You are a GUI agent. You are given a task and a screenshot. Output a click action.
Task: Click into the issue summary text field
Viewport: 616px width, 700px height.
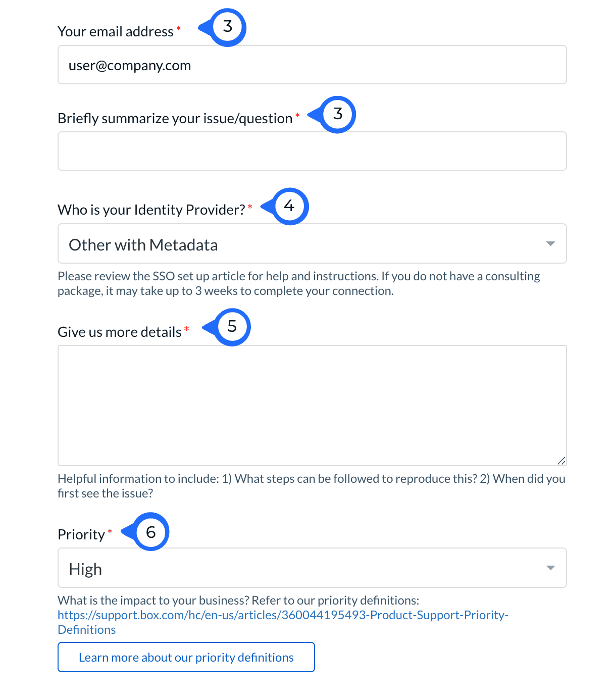pos(312,152)
